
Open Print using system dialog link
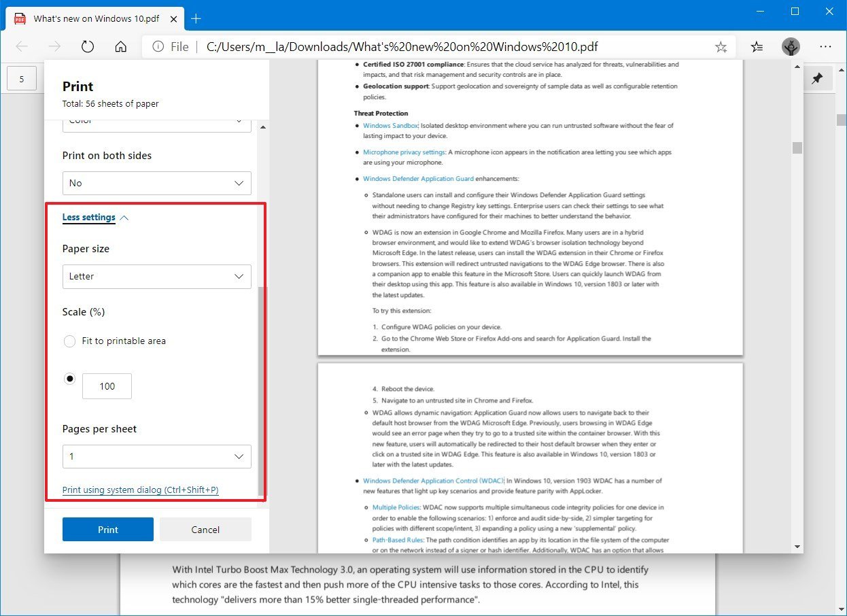140,490
